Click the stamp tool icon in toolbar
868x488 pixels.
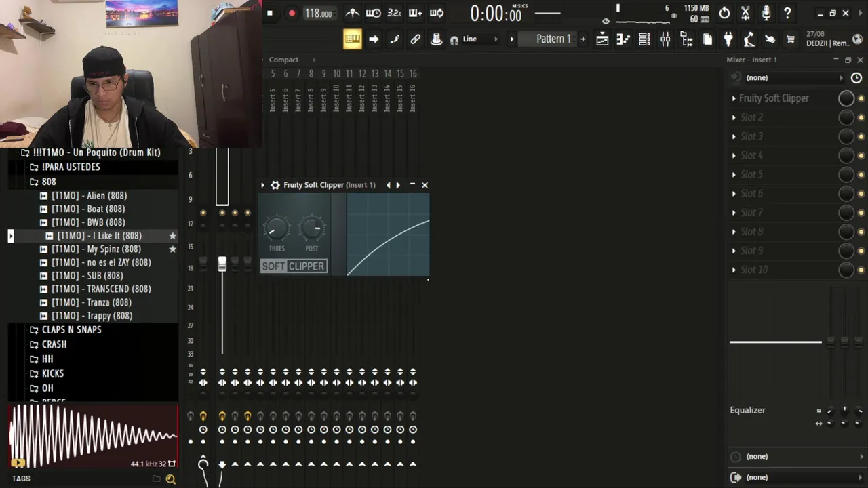(x=436, y=39)
